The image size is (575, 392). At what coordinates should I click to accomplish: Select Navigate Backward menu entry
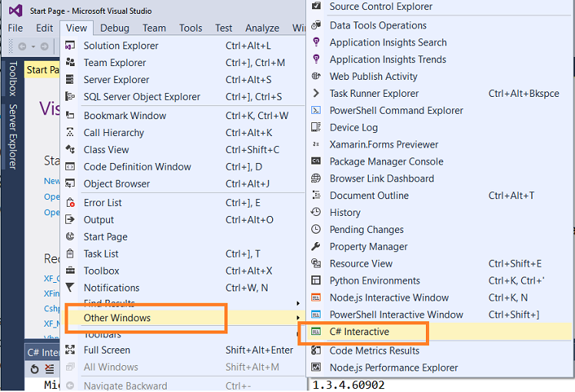tap(183, 385)
